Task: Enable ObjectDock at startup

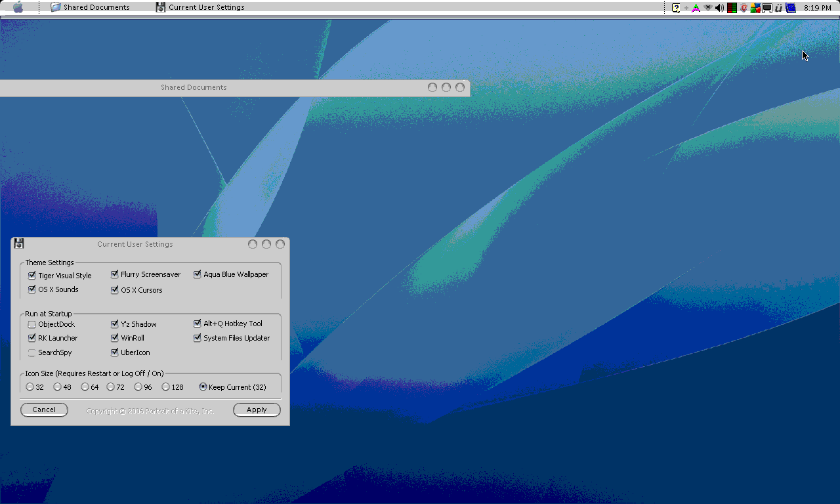Action: 32,324
